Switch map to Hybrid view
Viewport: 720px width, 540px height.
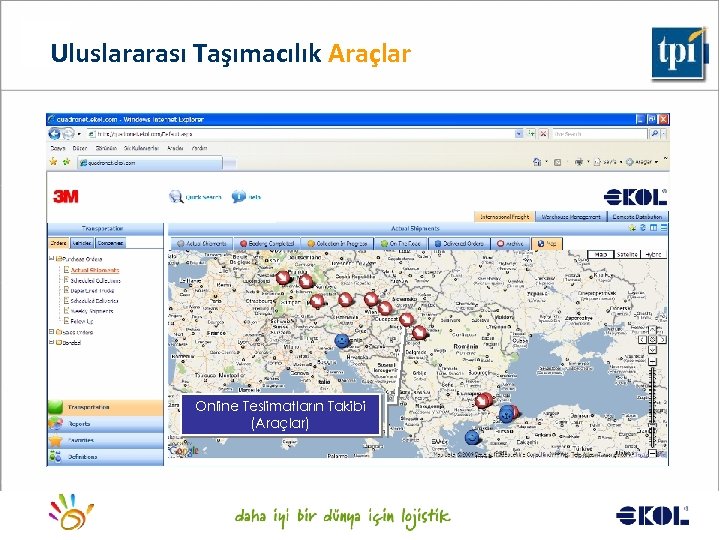click(x=653, y=254)
